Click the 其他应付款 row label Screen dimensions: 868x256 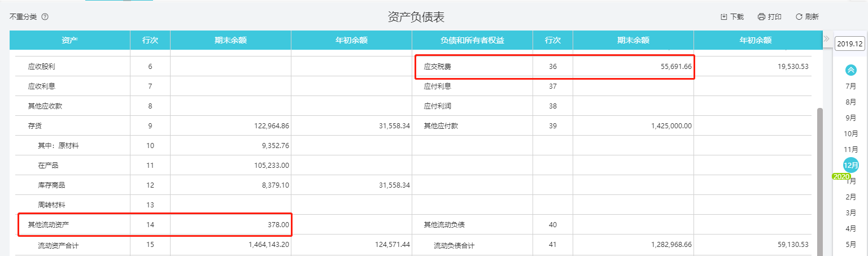[x=441, y=126]
